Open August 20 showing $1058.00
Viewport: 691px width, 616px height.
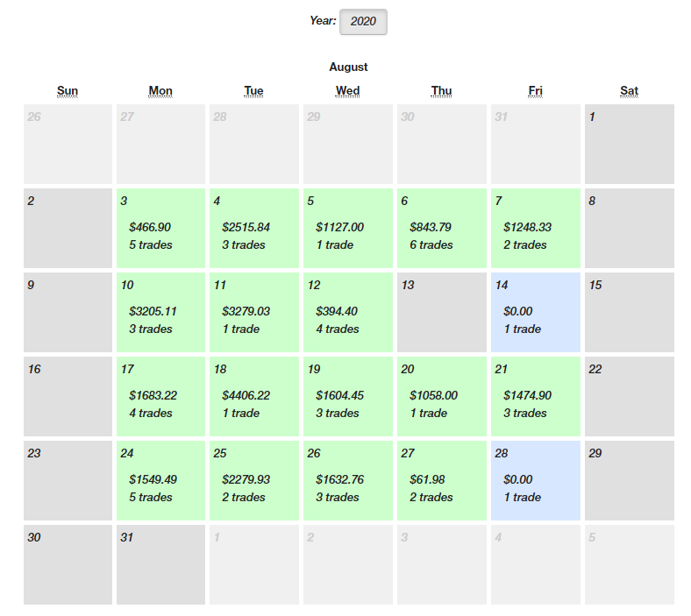pyautogui.click(x=441, y=396)
